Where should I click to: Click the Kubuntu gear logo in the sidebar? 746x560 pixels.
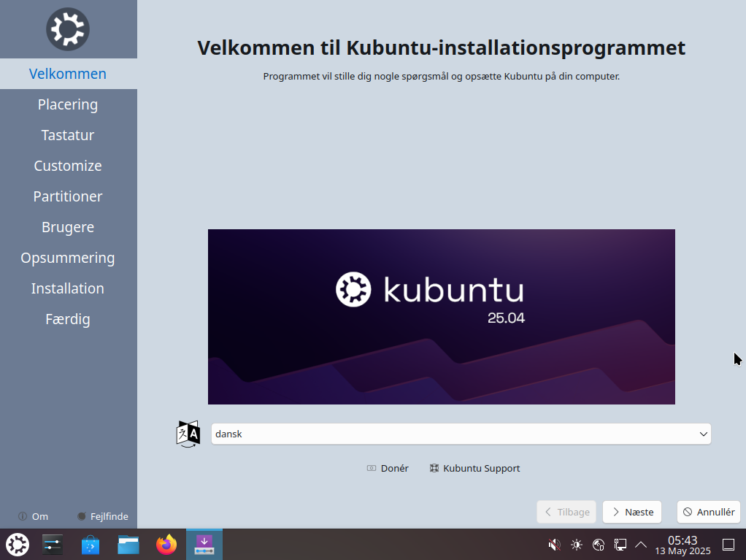(68, 29)
